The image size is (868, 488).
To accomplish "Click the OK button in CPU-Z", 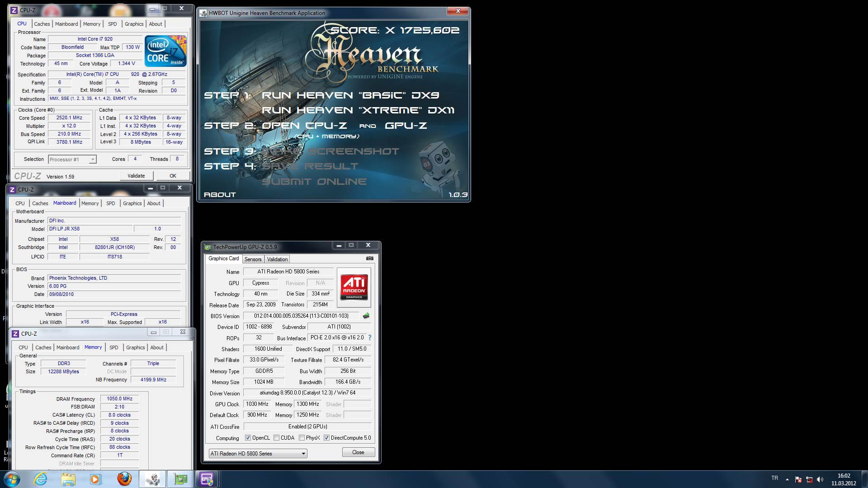I will tap(173, 176).
